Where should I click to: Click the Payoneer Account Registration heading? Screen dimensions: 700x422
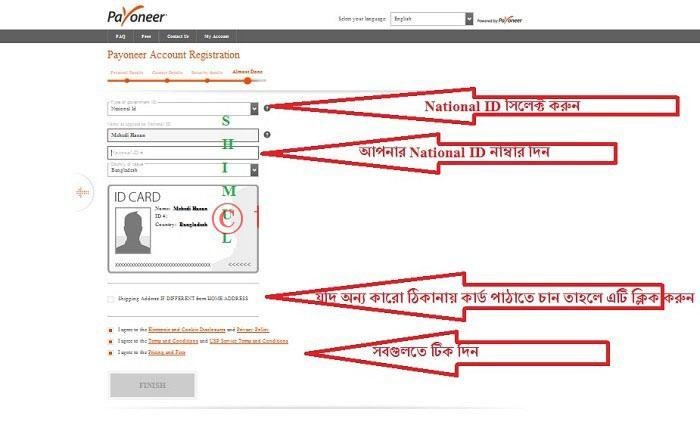(x=173, y=55)
